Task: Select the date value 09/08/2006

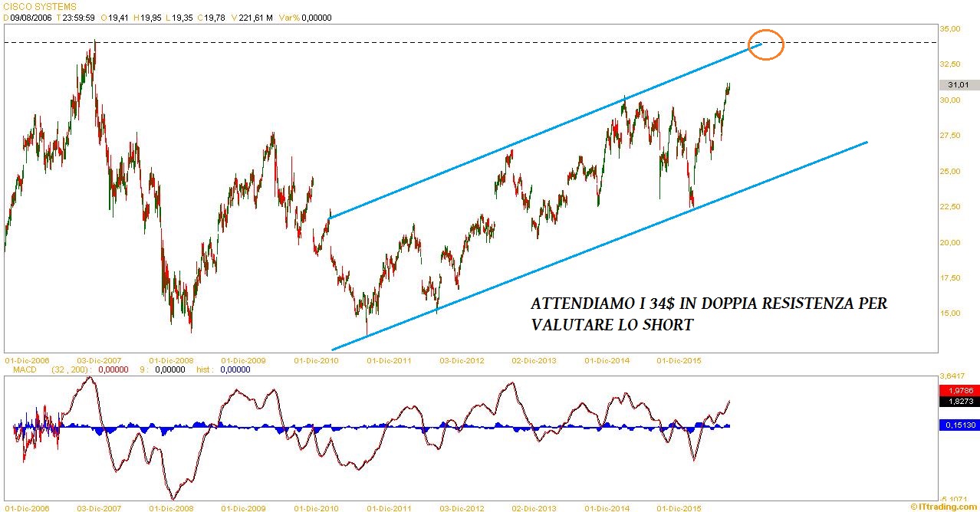Action: 31,17
